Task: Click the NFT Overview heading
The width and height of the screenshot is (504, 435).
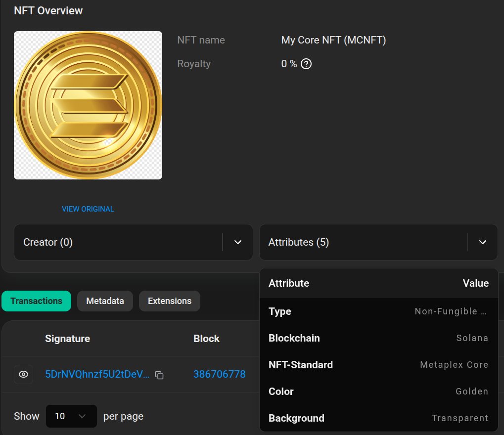Action: coord(48,10)
